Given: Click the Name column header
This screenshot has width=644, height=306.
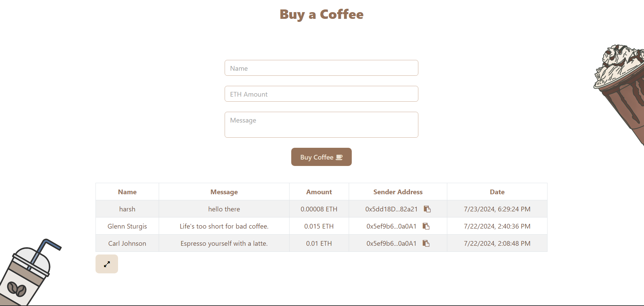Looking at the screenshot, I should click(127, 192).
